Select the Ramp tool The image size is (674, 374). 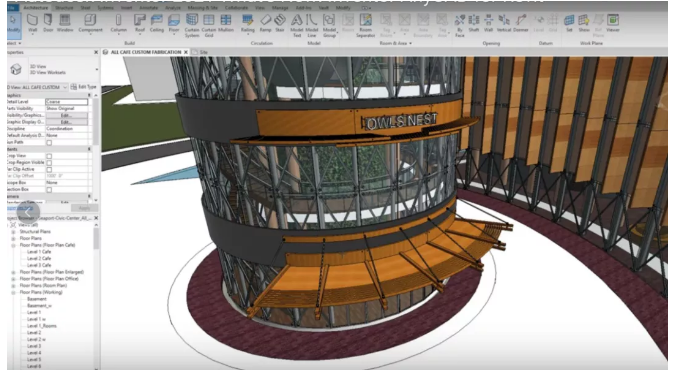[x=266, y=24]
